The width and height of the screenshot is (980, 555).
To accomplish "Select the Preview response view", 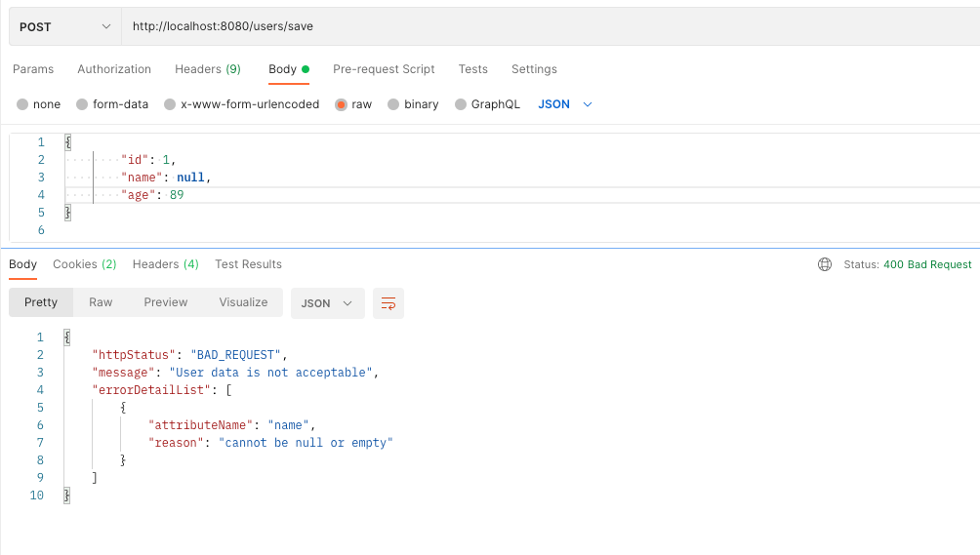I will click(166, 302).
